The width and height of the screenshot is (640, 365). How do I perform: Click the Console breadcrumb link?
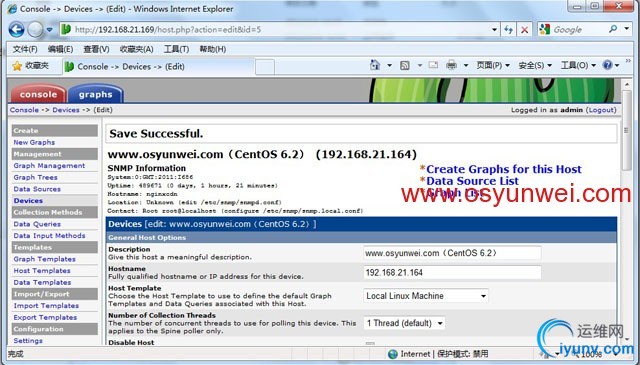pos(24,110)
